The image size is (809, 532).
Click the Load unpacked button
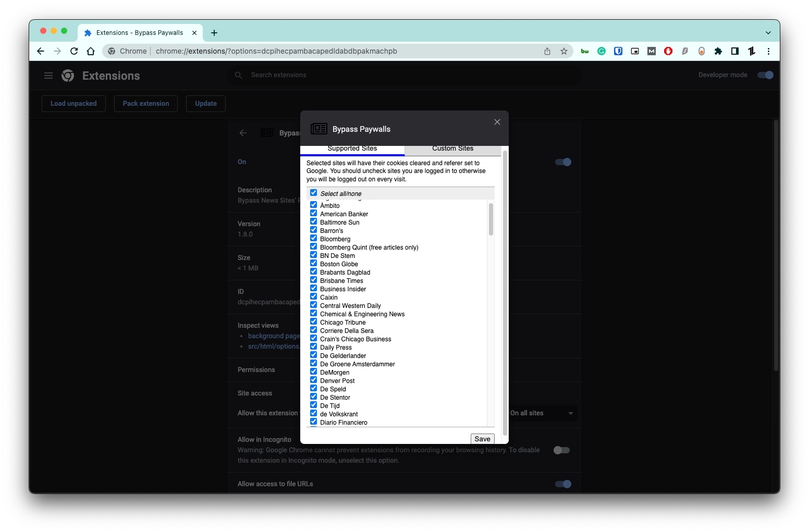73,103
